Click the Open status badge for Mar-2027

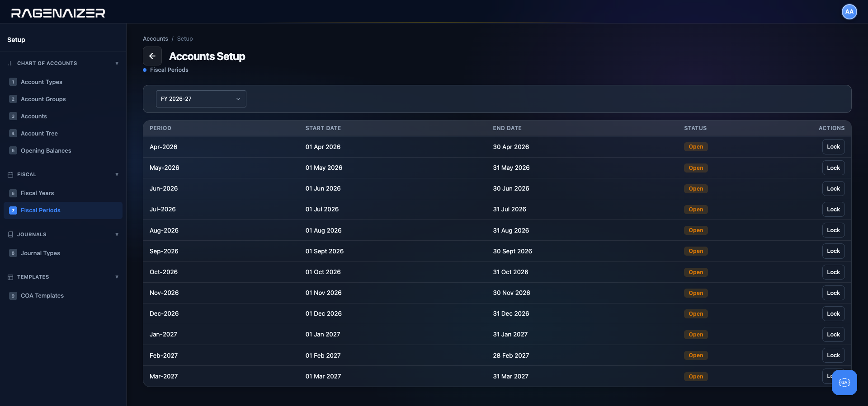696,377
